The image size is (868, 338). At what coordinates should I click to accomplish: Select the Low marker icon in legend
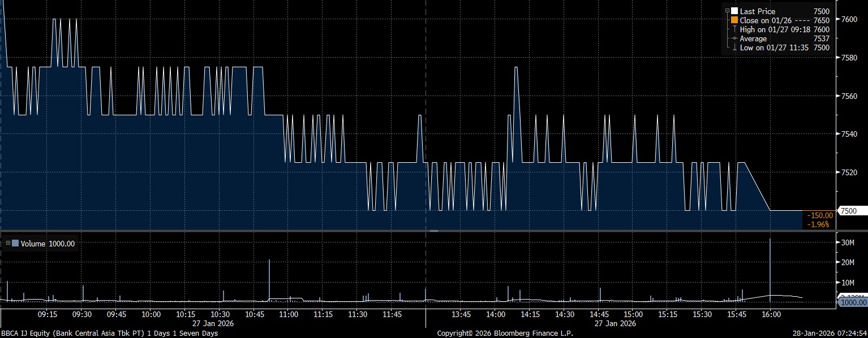[x=734, y=47]
